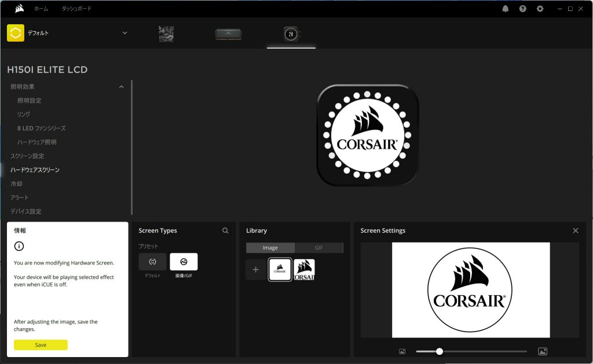Screen dimensions: 593x364
Task: Open the ダッシュボード tab
Action: pyautogui.click(x=76, y=9)
